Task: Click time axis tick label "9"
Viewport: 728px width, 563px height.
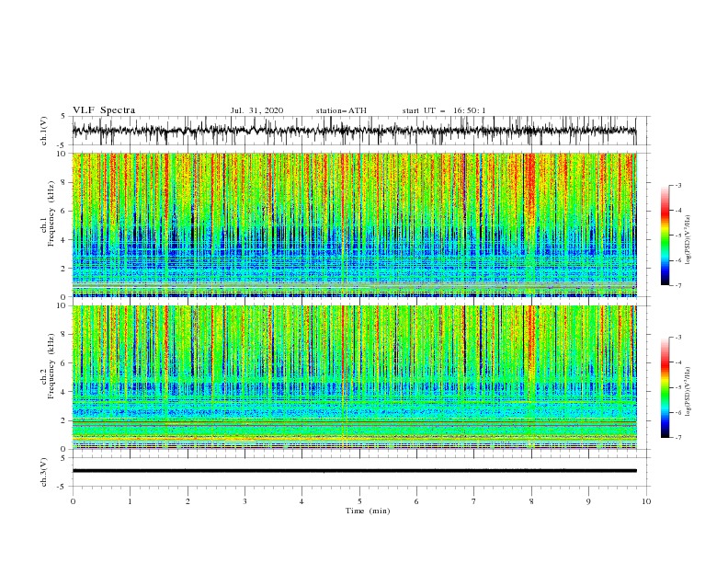Action: click(x=588, y=501)
